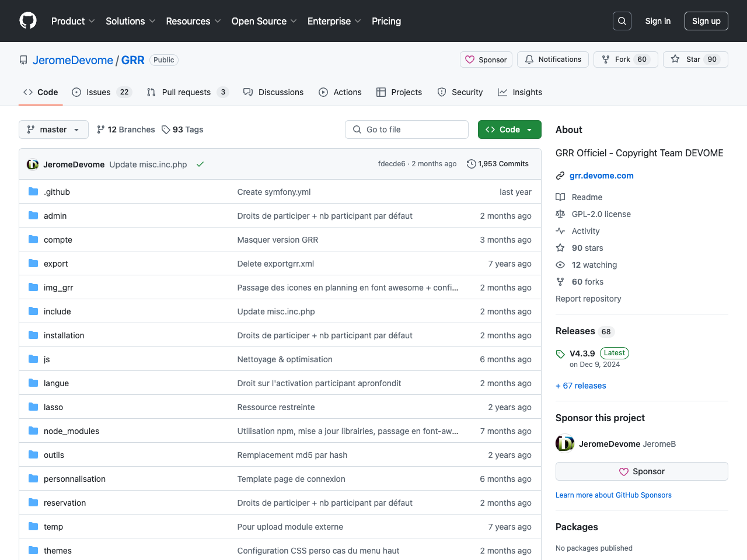Image resolution: width=747 pixels, height=560 pixels.
Task: Click the include folder icon
Action: 33,311
